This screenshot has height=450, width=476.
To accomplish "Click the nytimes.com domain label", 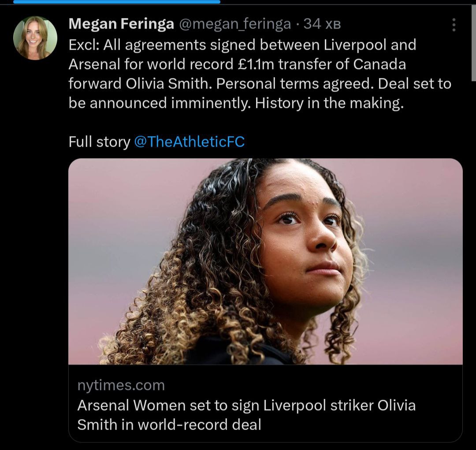I will 121,385.
